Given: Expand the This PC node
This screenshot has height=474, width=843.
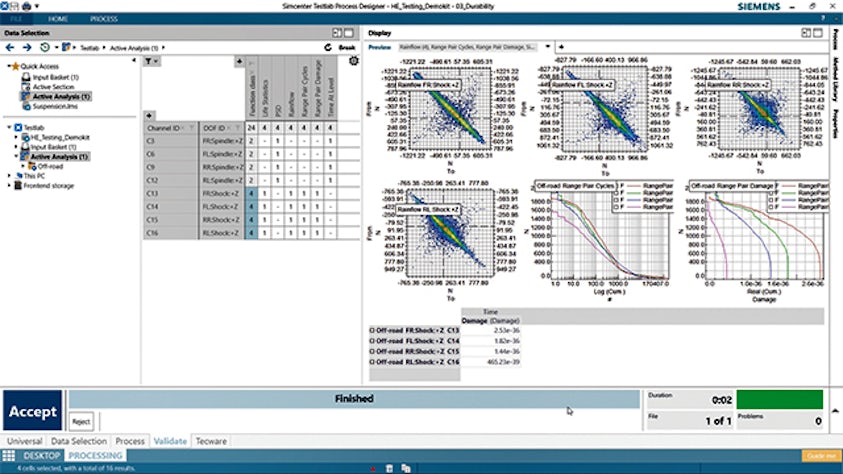Looking at the screenshot, I should click(9, 176).
